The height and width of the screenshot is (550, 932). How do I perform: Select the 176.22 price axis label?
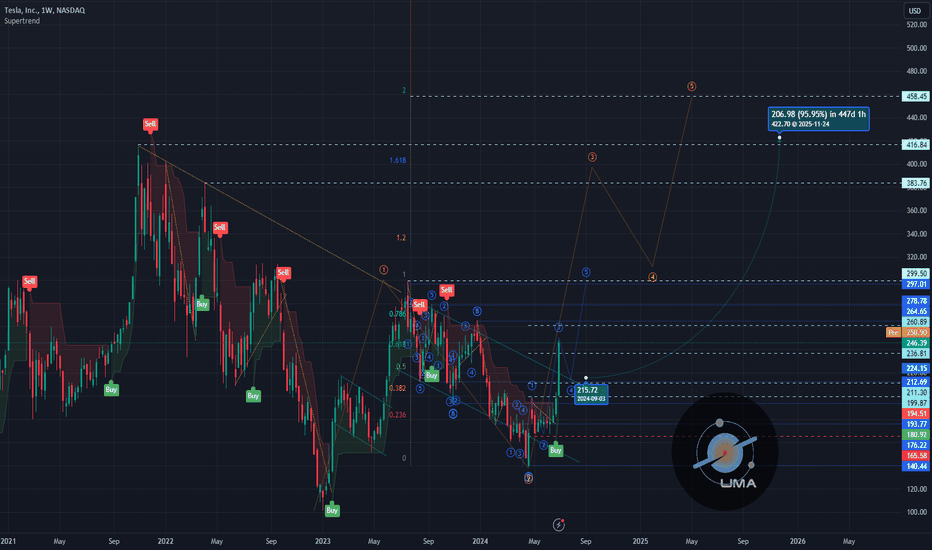[x=915, y=445]
